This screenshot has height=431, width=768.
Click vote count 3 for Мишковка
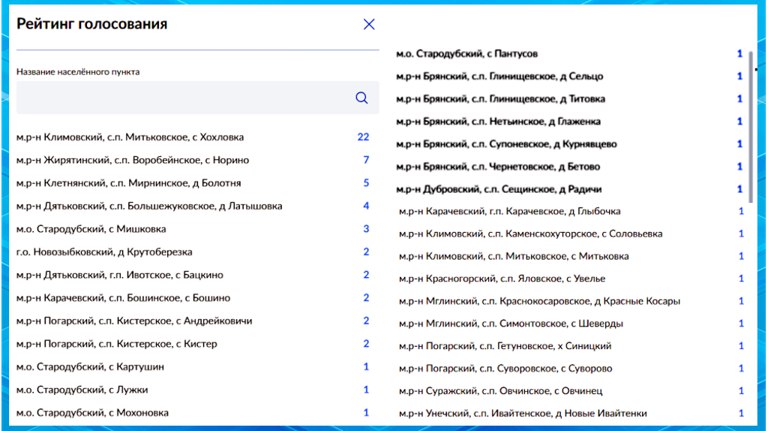click(366, 229)
